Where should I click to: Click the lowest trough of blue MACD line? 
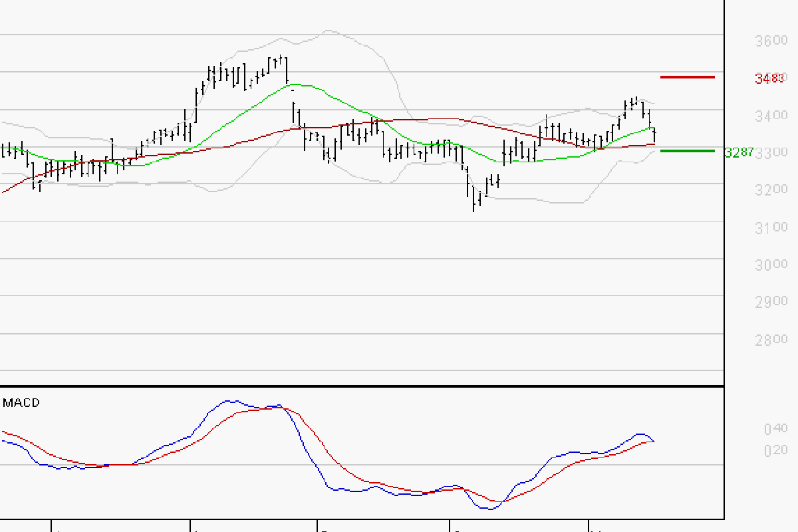click(x=490, y=509)
